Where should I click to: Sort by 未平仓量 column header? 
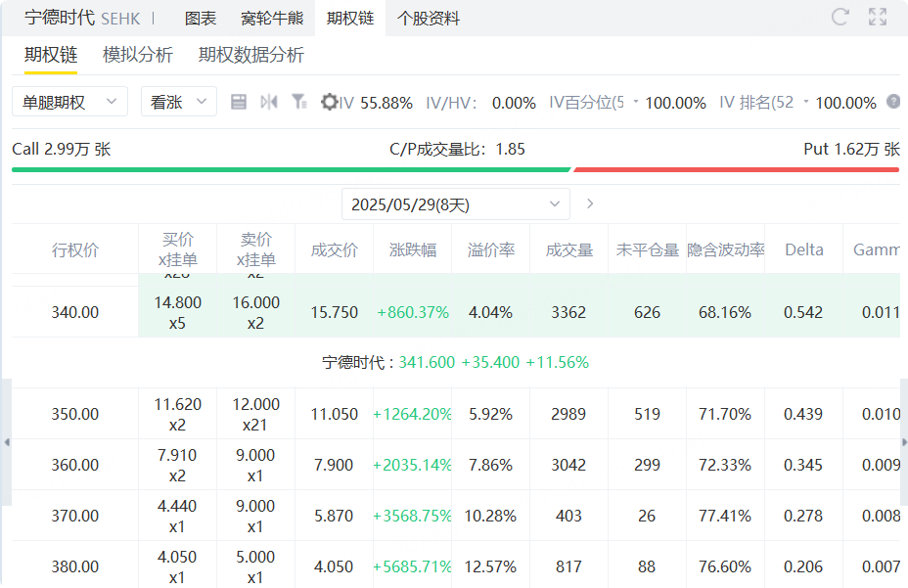pos(648,249)
